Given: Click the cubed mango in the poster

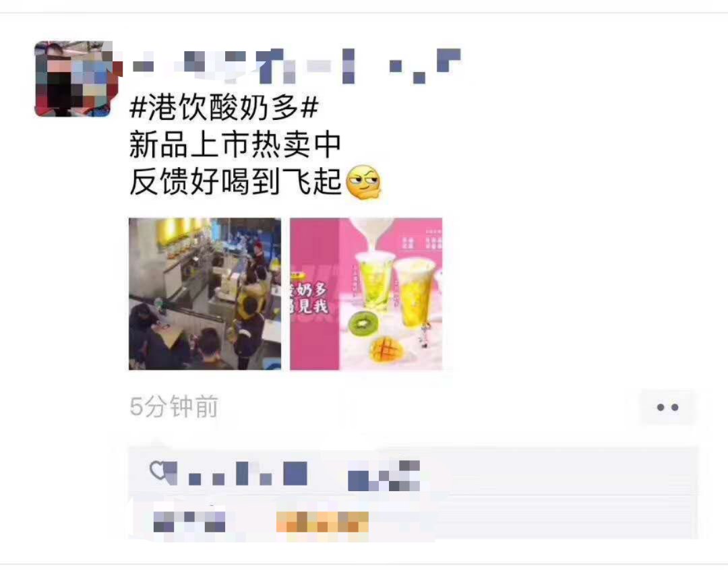Looking at the screenshot, I should point(385,350).
